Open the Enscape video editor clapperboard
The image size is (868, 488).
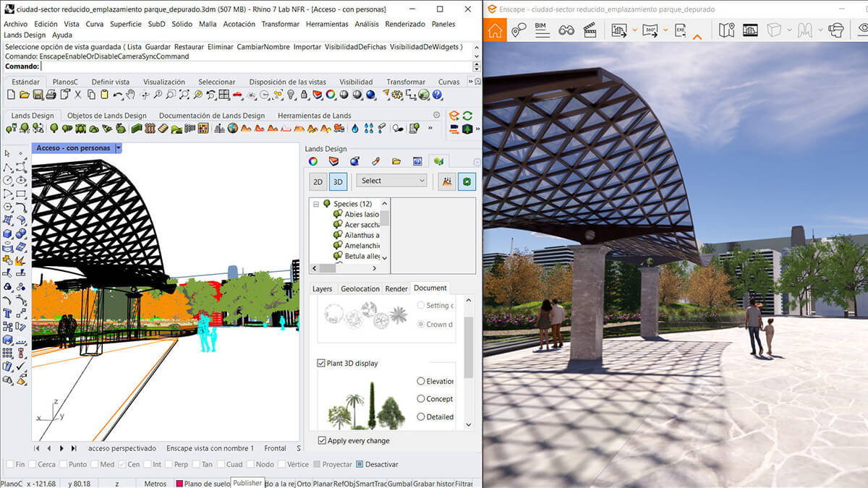(x=590, y=30)
